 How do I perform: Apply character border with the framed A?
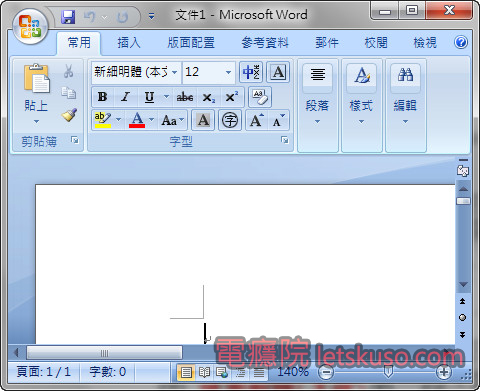[x=278, y=72]
